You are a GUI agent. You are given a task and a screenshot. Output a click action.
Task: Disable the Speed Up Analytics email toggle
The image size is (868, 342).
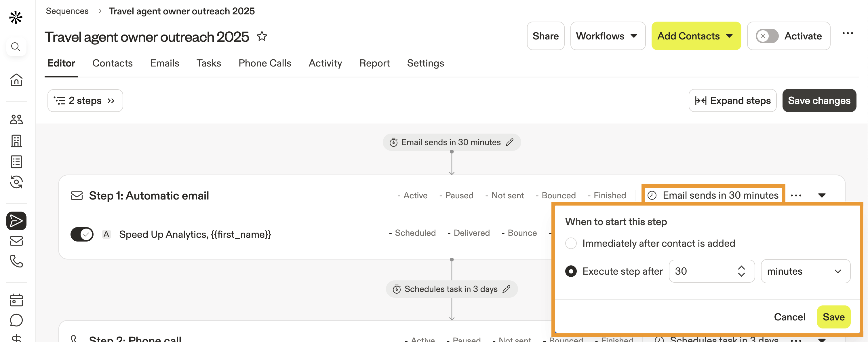click(82, 234)
